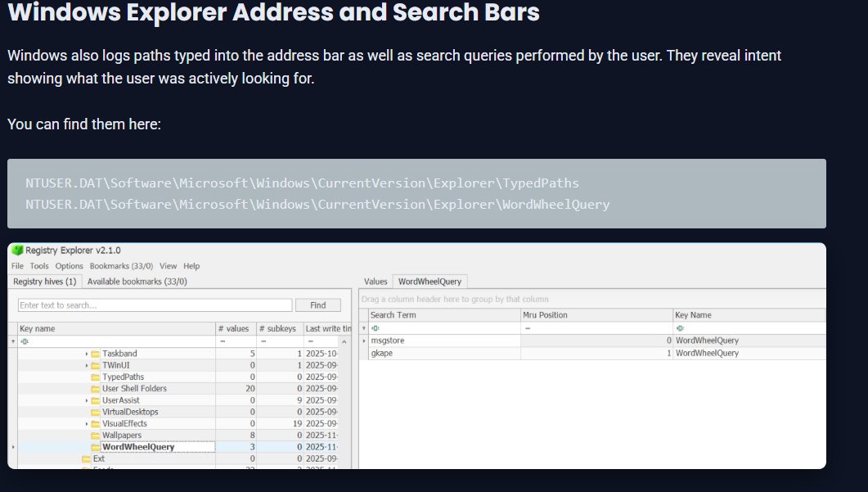
Task: Expand the UserAssist tree node
Action: [x=87, y=400]
